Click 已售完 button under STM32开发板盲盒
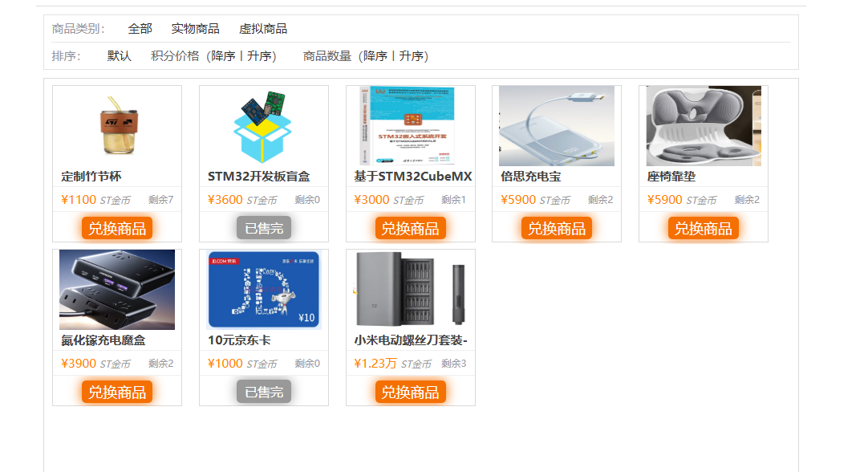The image size is (868, 472). tap(264, 228)
